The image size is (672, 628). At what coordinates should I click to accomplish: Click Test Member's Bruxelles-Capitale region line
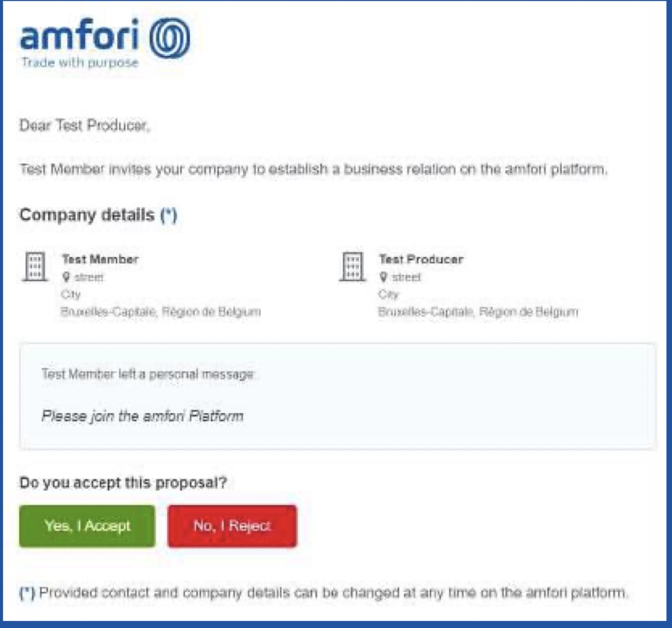pos(160,312)
